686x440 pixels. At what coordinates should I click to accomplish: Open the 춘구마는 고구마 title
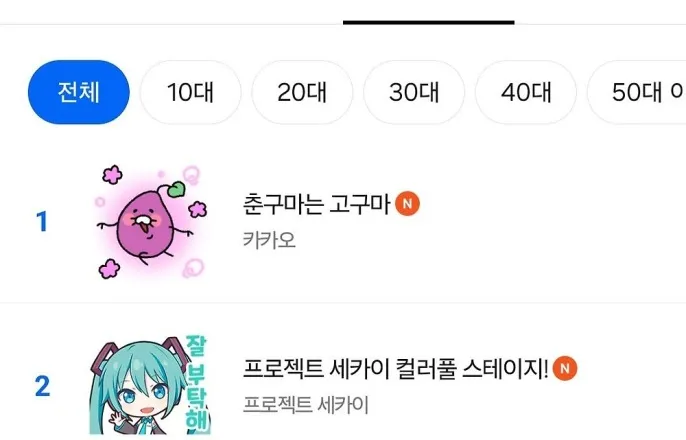tap(316, 204)
